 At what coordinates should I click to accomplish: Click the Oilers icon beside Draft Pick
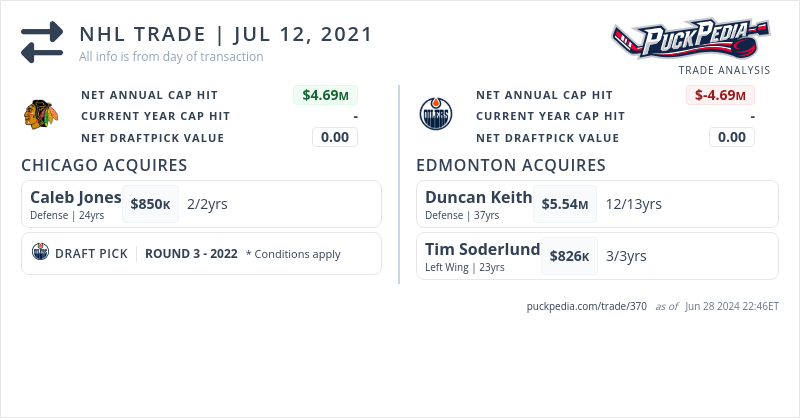[x=40, y=253]
